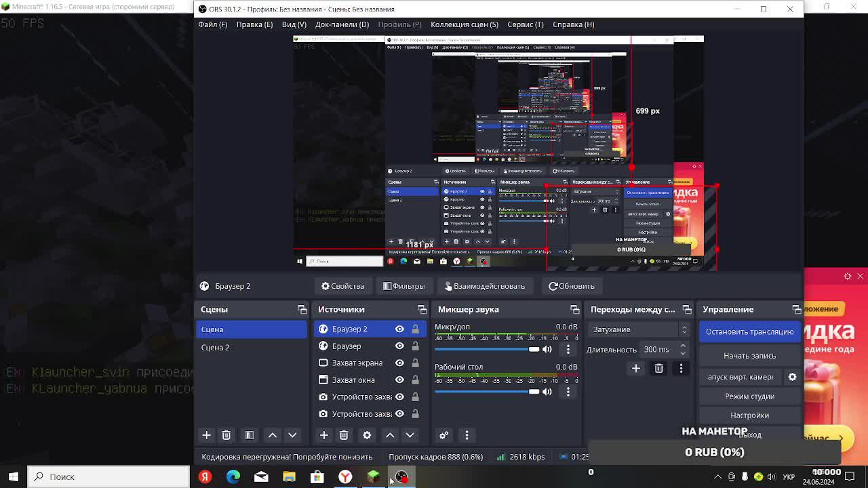868x488 pixels.
Task: Undock the Управление panel
Action: (797, 310)
